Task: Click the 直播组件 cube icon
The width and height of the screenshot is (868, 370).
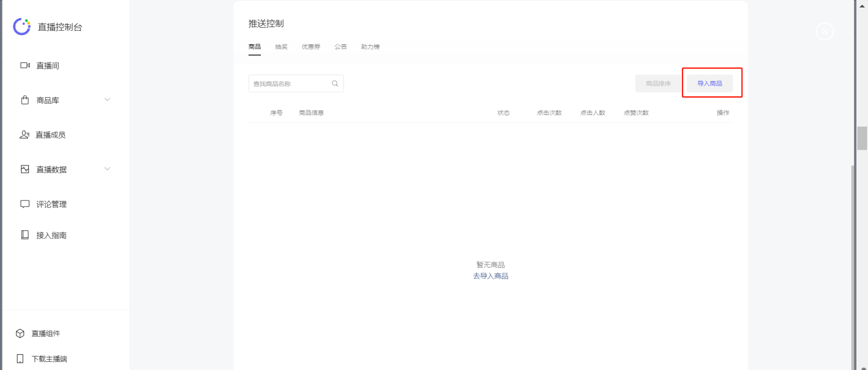Action: [x=20, y=333]
